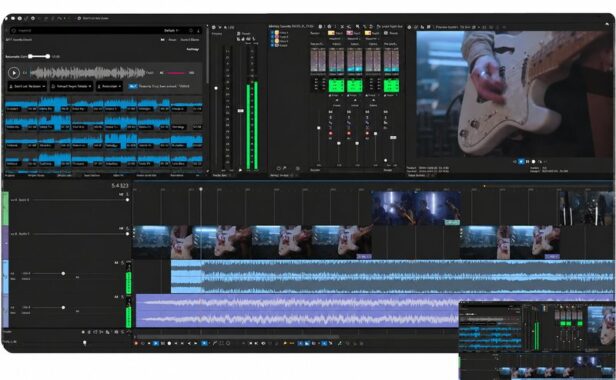Screen dimensions: 616x380
Task: Insert a marker with the yellow marker icon
Action: [x=285, y=343]
